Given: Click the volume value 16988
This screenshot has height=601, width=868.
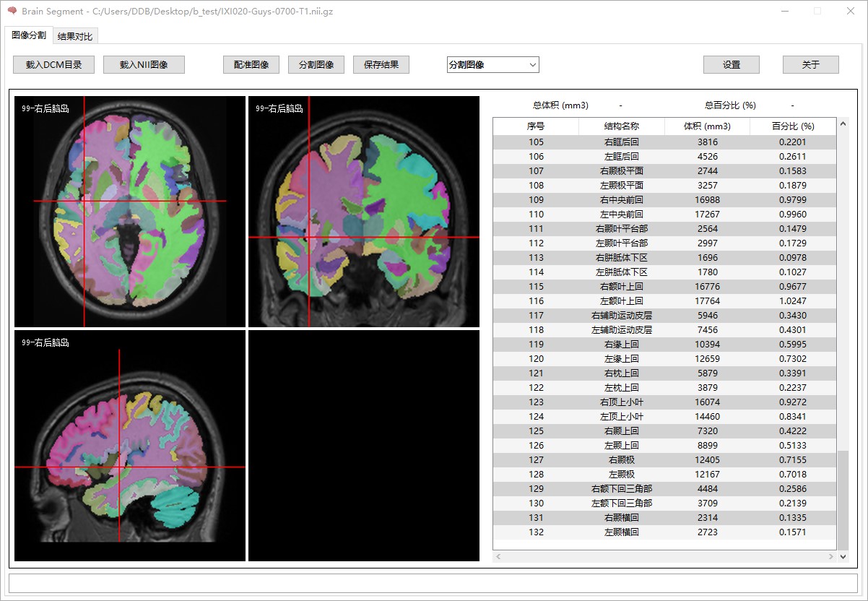Looking at the screenshot, I should pyautogui.click(x=708, y=200).
